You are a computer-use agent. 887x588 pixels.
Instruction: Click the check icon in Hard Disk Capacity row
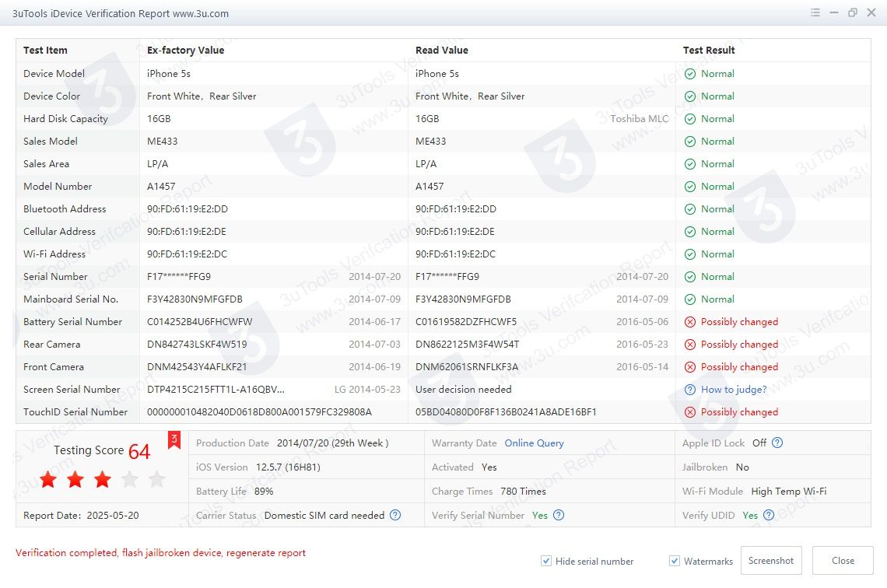tap(690, 119)
